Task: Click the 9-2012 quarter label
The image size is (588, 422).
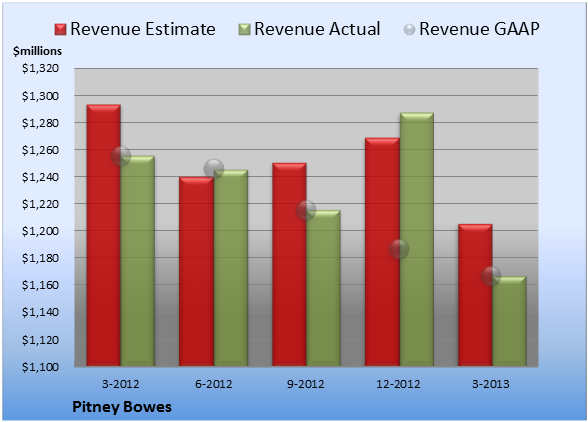Action: (x=306, y=384)
